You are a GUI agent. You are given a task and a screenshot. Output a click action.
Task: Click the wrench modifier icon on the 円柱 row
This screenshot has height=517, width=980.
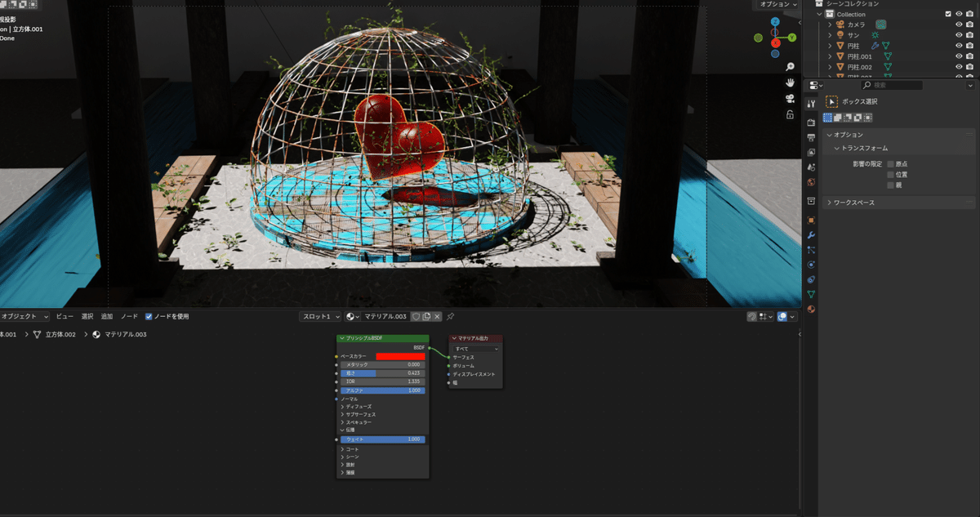tap(874, 46)
